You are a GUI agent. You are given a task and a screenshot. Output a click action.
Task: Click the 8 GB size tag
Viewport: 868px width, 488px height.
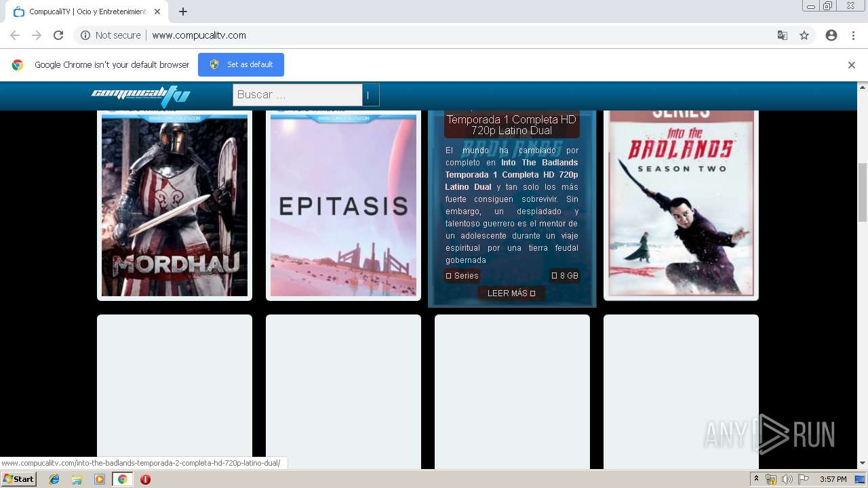click(x=565, y=276)
